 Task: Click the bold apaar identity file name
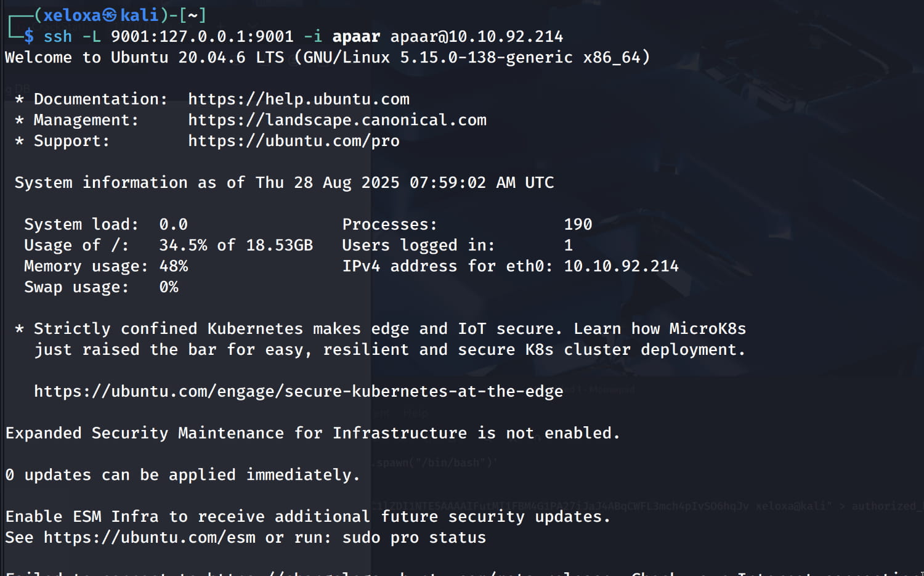click(356, 37)
